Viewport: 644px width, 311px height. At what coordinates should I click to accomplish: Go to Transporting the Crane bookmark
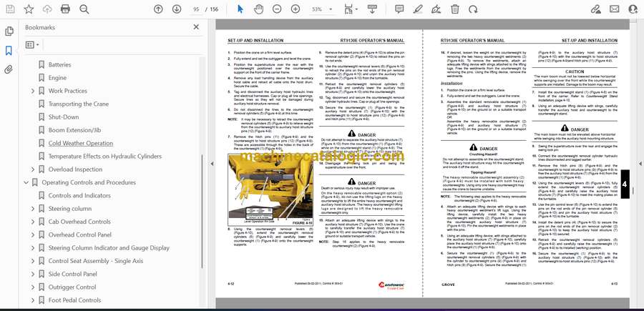pos(79,104)
